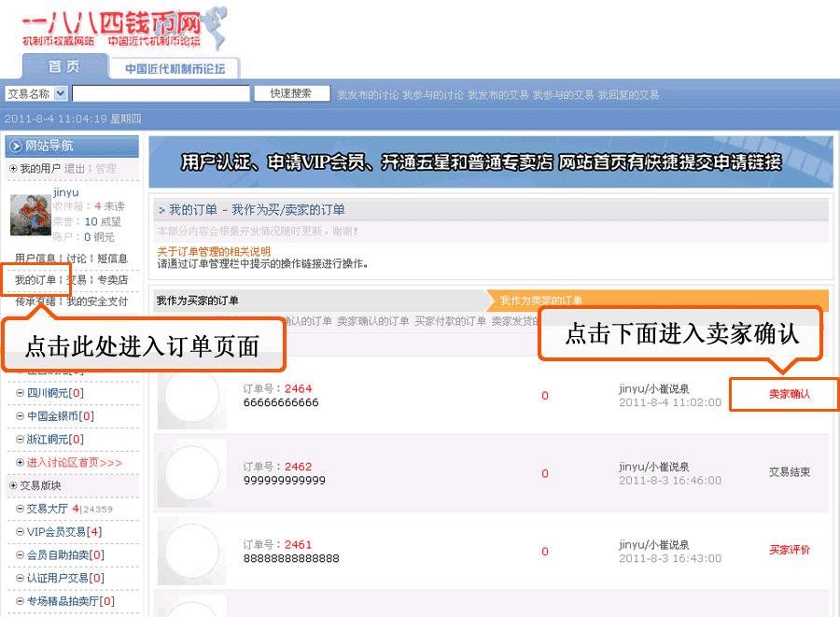
Task: Click into the search text field
Action: [x=161, y=93]
